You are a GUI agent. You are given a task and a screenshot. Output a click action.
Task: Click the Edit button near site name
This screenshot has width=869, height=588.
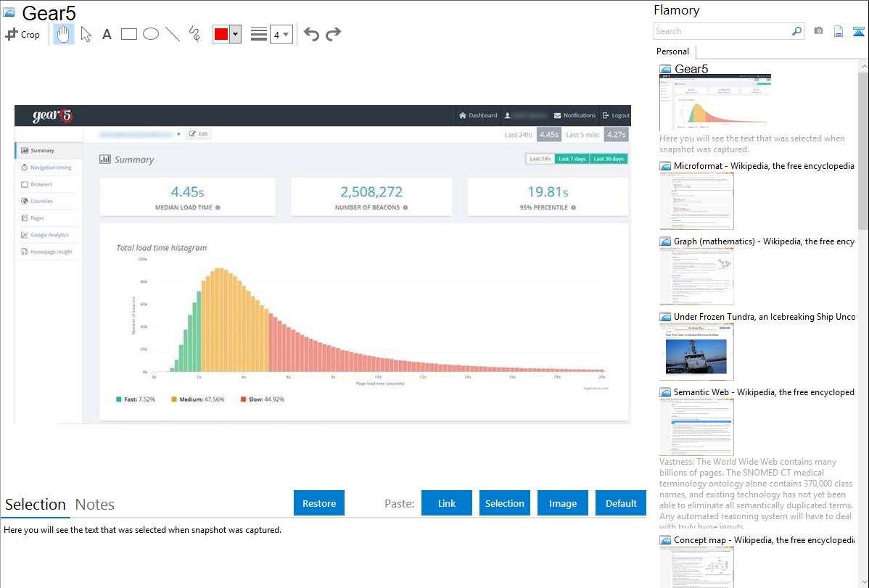pyautogui.click(x=199, y=133)
